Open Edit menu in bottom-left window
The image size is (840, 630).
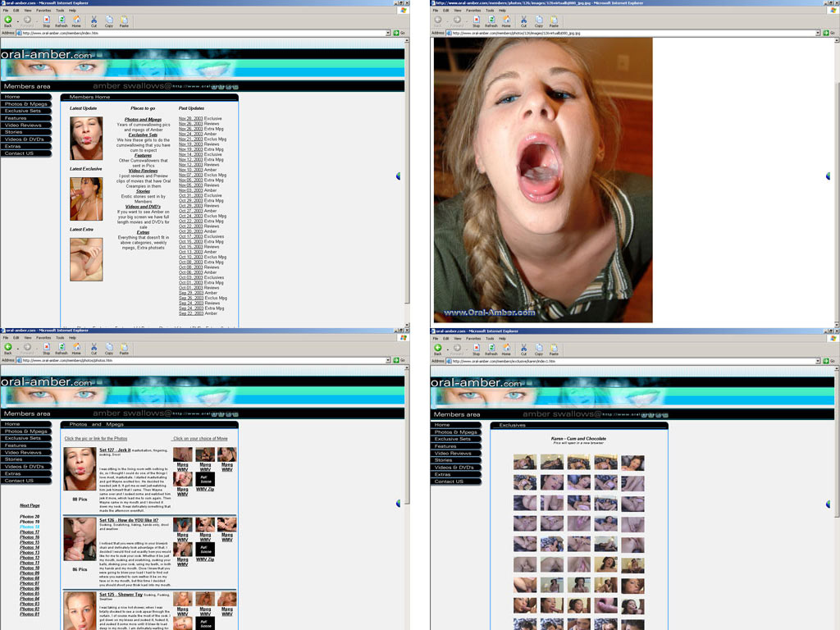point(16,338)
